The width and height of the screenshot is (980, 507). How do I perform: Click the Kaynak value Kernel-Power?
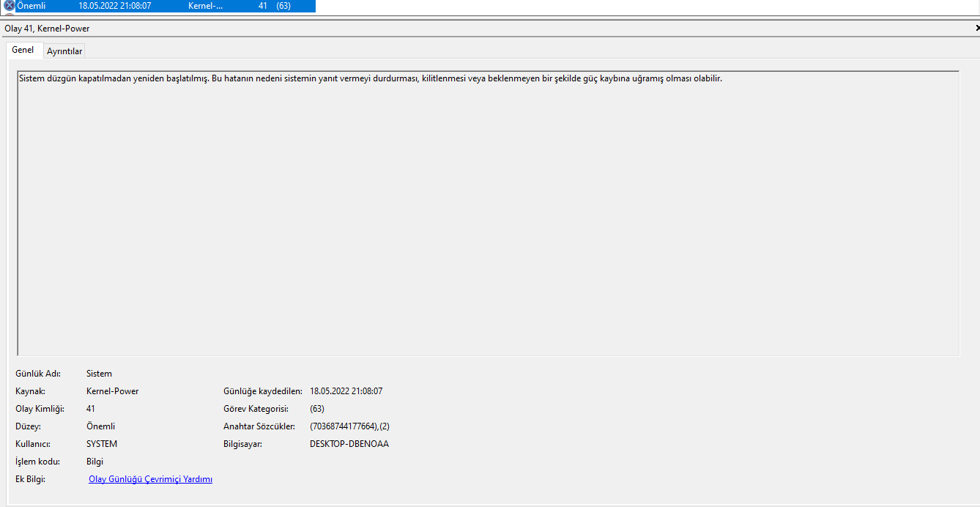[x=112, y=391]
